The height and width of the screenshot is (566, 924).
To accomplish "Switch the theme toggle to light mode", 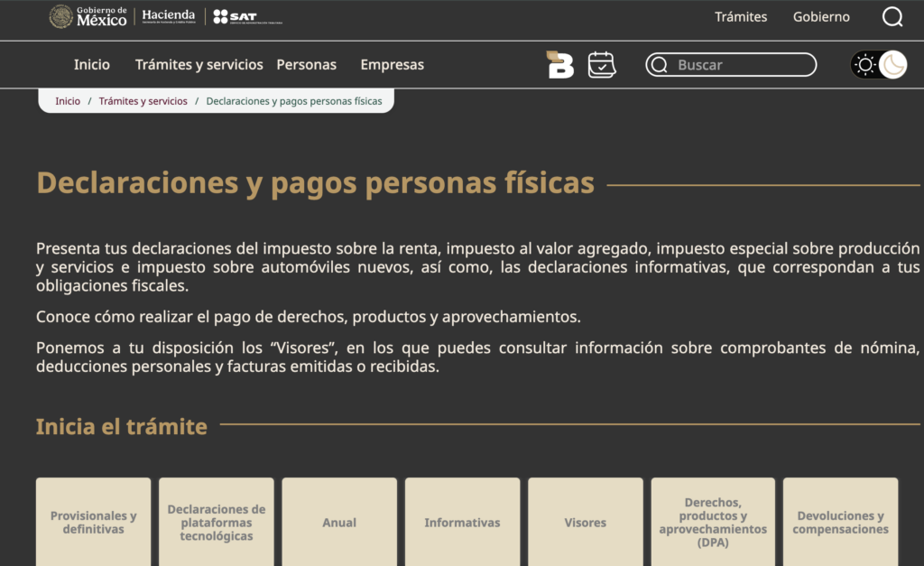I will pyautogui.click(x=864, y=64).
